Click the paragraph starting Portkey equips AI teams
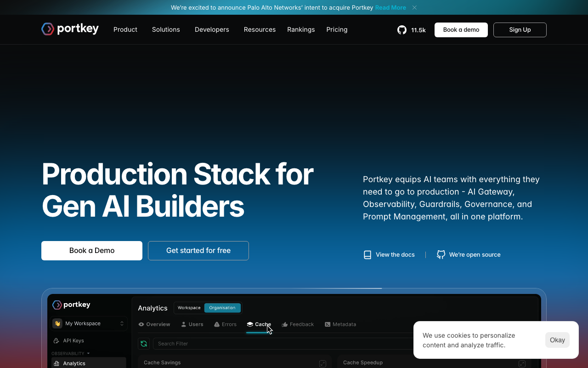The height and width of the screenshot is (368, 588). 452,198
